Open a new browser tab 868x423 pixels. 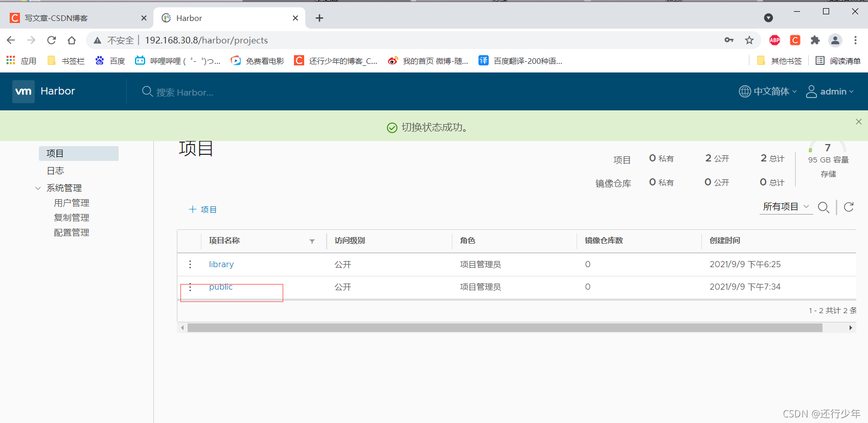coord(319,18)
